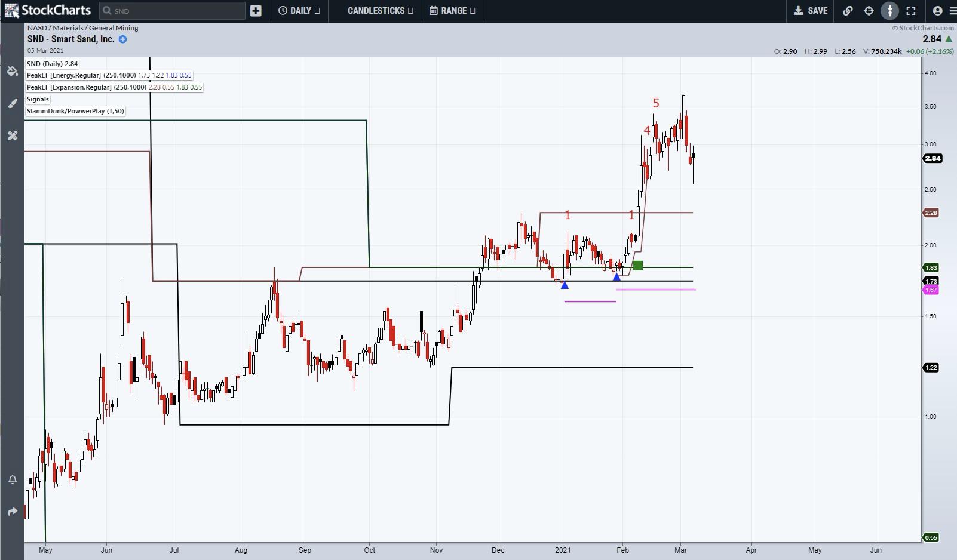Select the Signals legend label
The height and width of the screenshot is (560, 957).
[x=38, y=99]
